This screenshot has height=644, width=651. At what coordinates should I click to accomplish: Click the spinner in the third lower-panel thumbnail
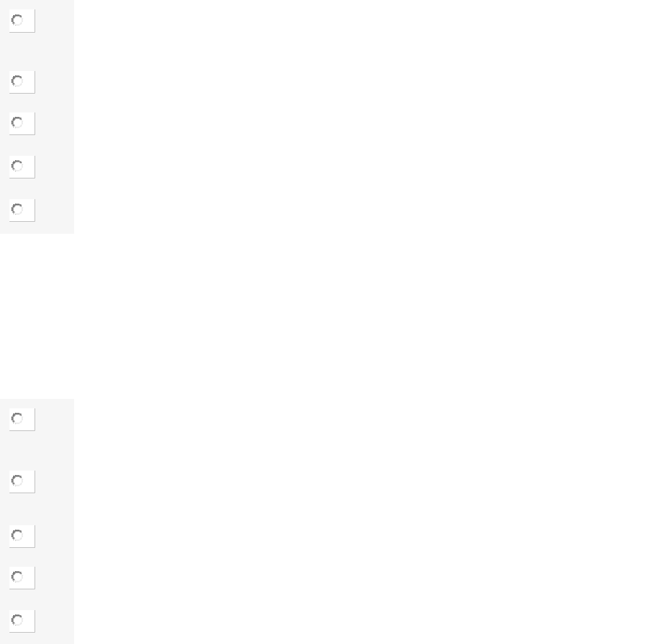click(x=18, y=535)
